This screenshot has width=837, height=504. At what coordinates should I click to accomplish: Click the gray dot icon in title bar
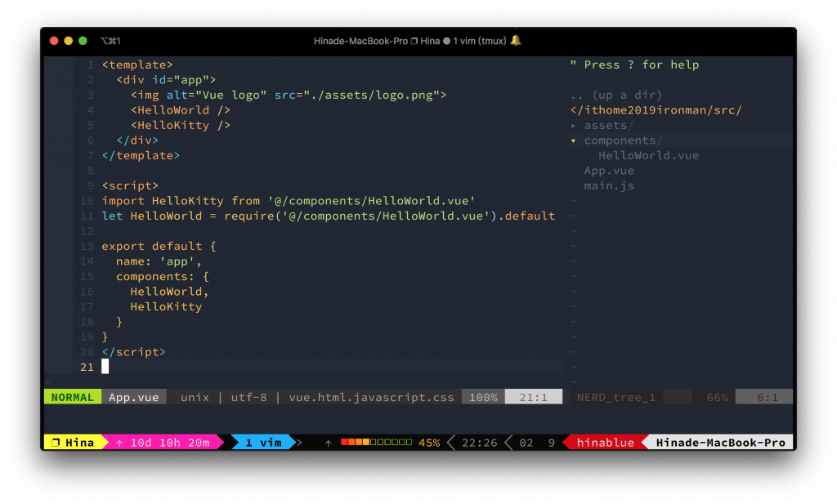(x=446, y=41)
